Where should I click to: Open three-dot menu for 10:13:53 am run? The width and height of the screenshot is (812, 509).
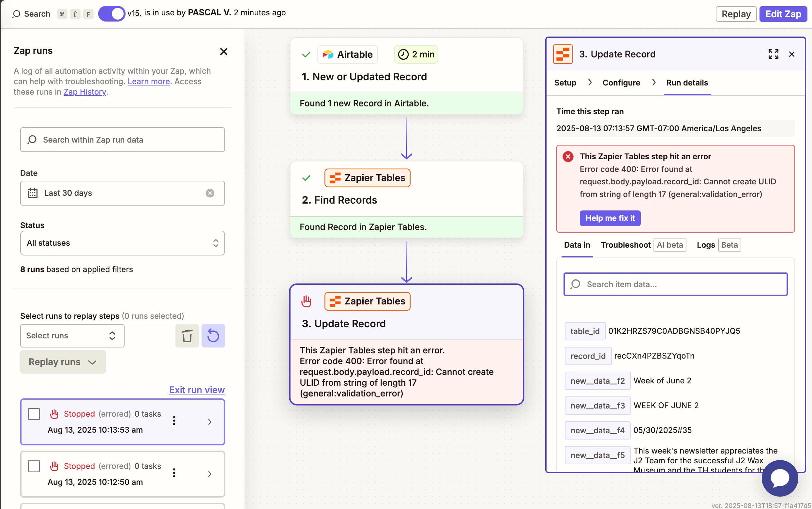click(x=174, y=421)
